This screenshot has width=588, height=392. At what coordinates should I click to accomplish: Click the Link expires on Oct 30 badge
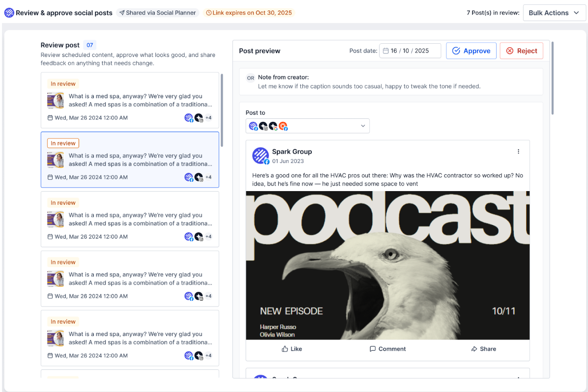click(249, 13)
